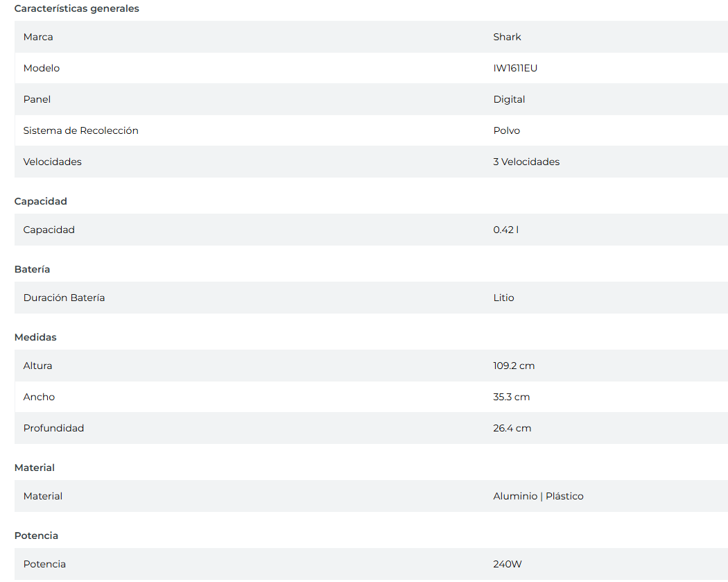Click the IW1611EU model number
This screenshot has height=582, width=728.
coord(515,68)
